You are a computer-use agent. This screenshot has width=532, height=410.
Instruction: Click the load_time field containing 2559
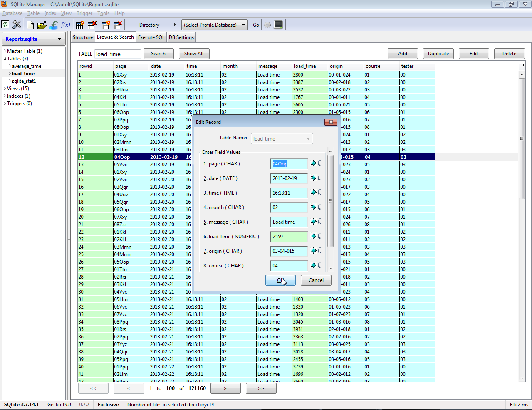tap(289, 237)
